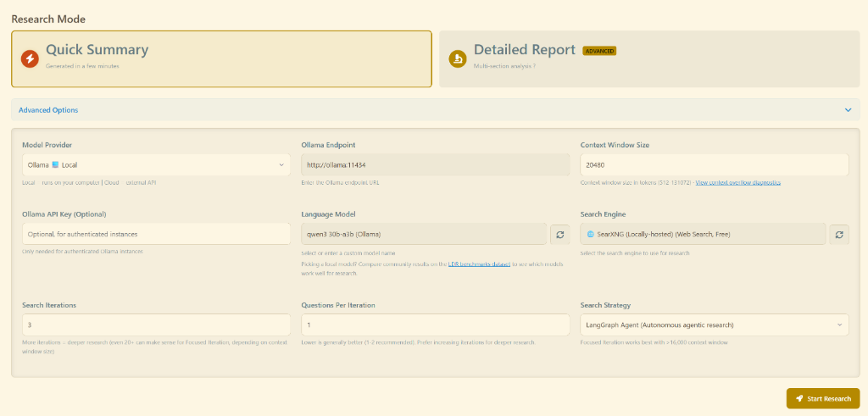Viewport: 868px width, 416px height.
Task: Click the Context Window Size label
Action: tap(615, 145)
